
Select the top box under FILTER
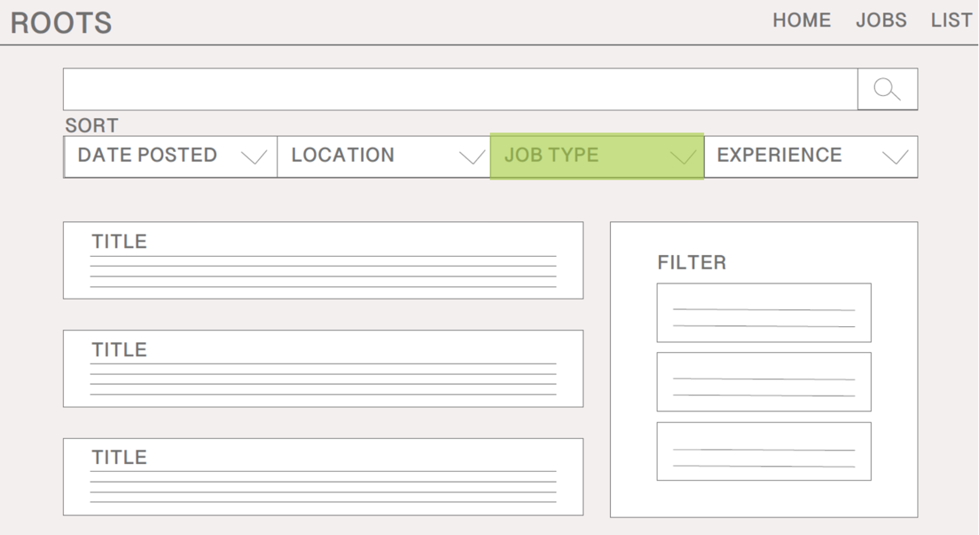click(x=764, y=313)
